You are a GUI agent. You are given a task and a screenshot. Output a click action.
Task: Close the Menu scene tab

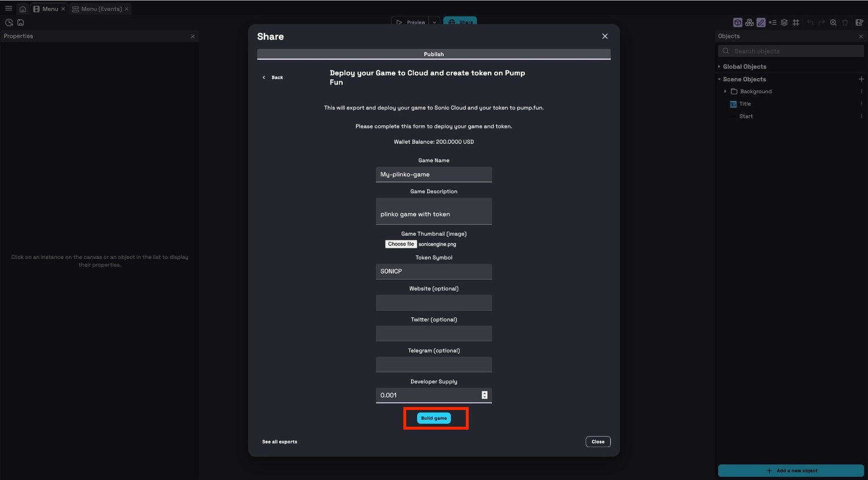click(63, 9)
